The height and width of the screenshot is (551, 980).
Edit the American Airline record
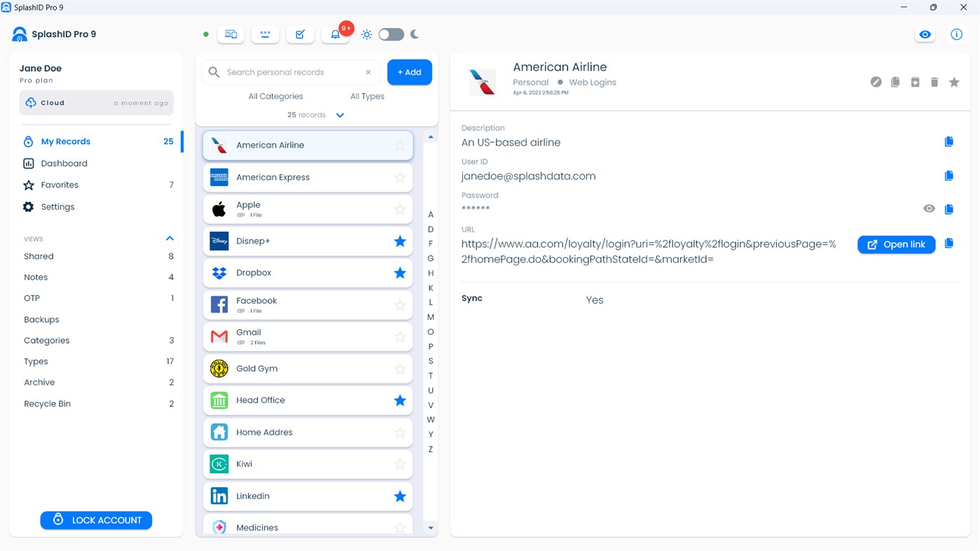876,82
